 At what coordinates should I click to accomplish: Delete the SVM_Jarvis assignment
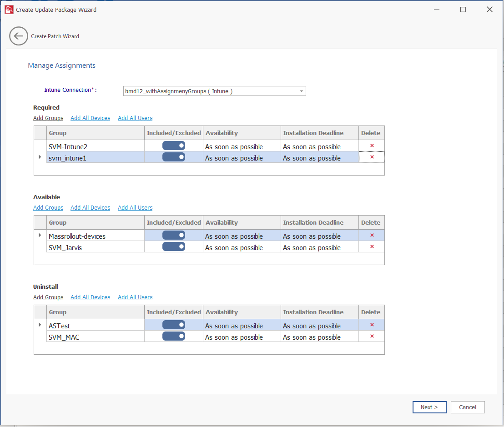(372, 246)
